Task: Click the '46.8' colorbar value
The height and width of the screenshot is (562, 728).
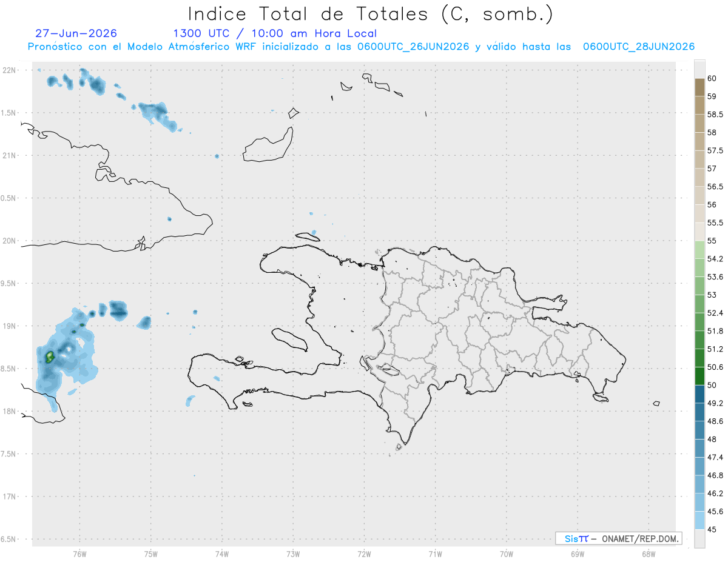Action: [715, 475]
